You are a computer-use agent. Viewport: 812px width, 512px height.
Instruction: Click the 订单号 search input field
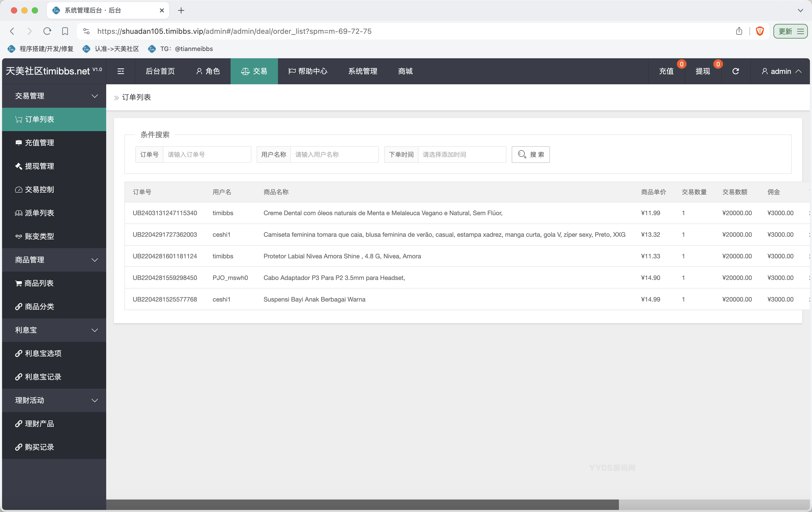207,154
